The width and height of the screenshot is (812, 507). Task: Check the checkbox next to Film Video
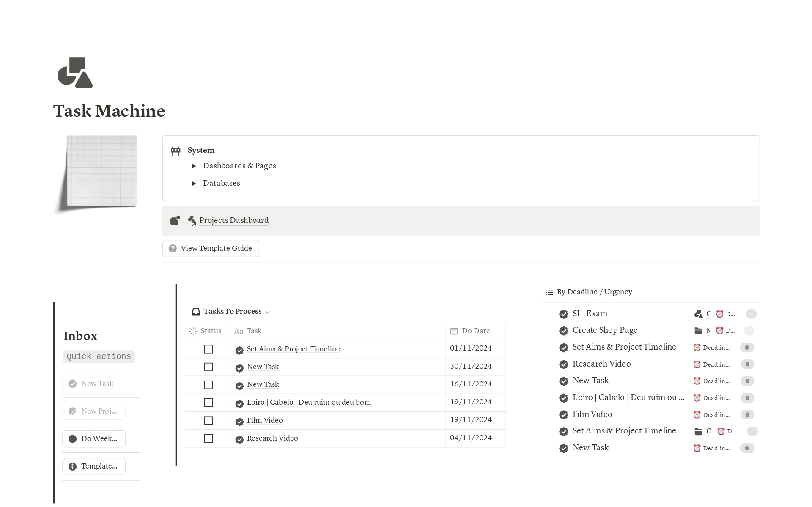[x=208, y=420]
